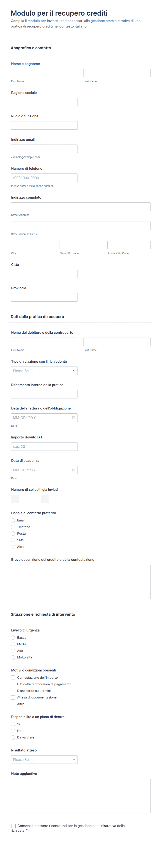Select Da valutare for repayment plan
The width and height of the screenshot is (160, 868).
pos(13,738)
